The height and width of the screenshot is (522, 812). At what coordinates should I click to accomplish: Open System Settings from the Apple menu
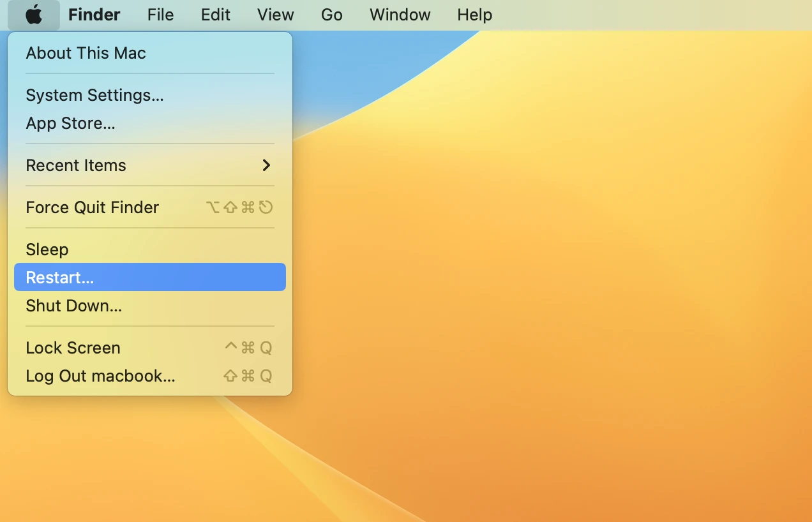(94, 95)
